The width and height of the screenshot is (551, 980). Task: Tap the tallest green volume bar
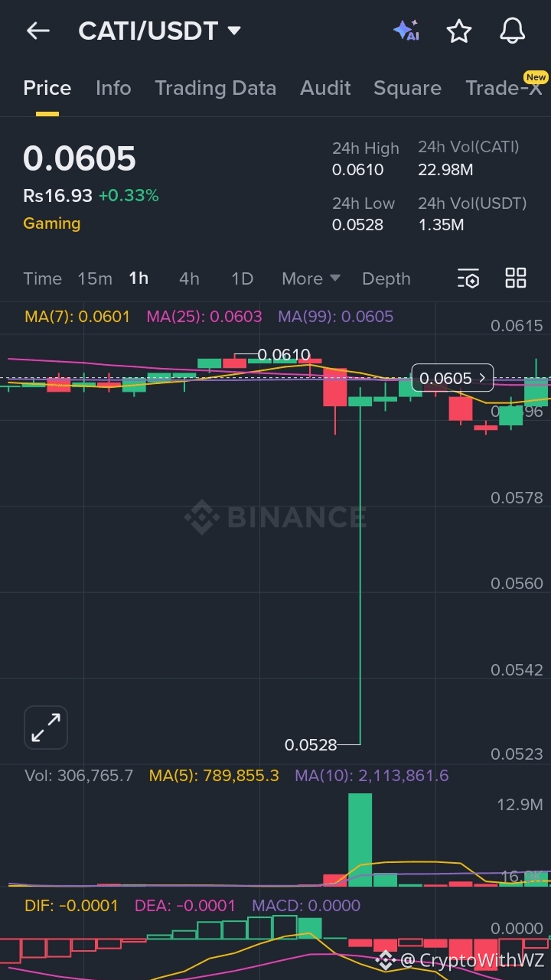(x=360, y=840)
